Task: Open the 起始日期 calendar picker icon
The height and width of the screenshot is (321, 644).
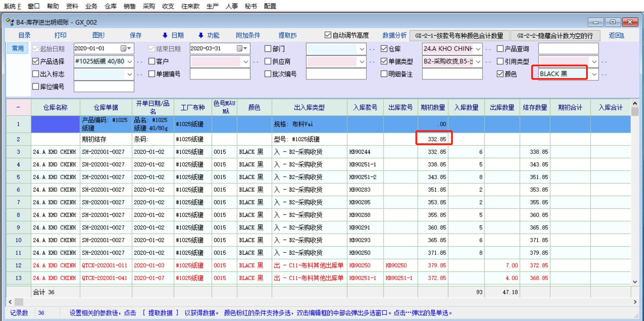Action: [x=124, y=48]
